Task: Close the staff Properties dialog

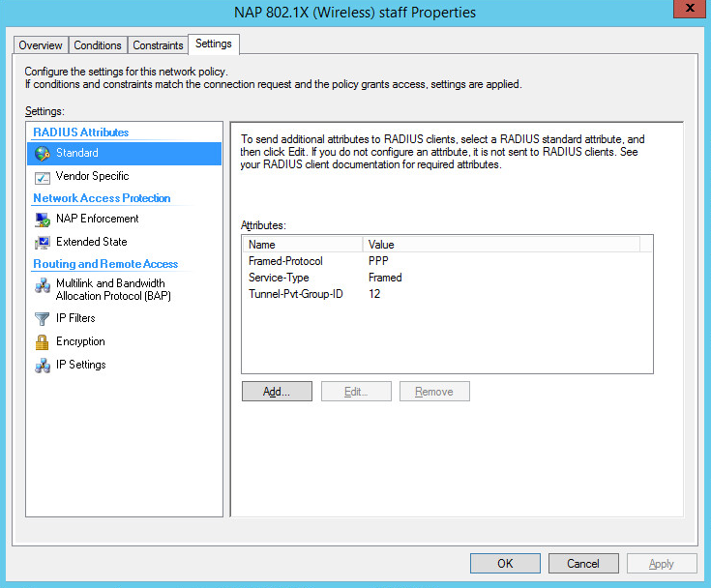Action: click(x=690, y=9)
